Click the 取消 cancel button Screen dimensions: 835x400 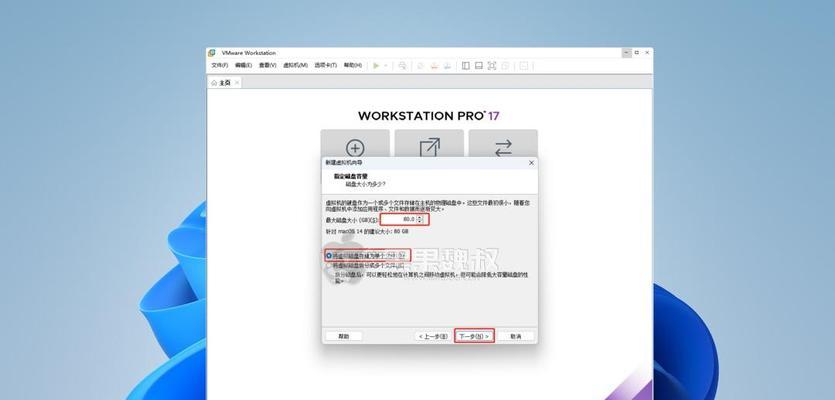pyautogui.click(x=515, y=337)
